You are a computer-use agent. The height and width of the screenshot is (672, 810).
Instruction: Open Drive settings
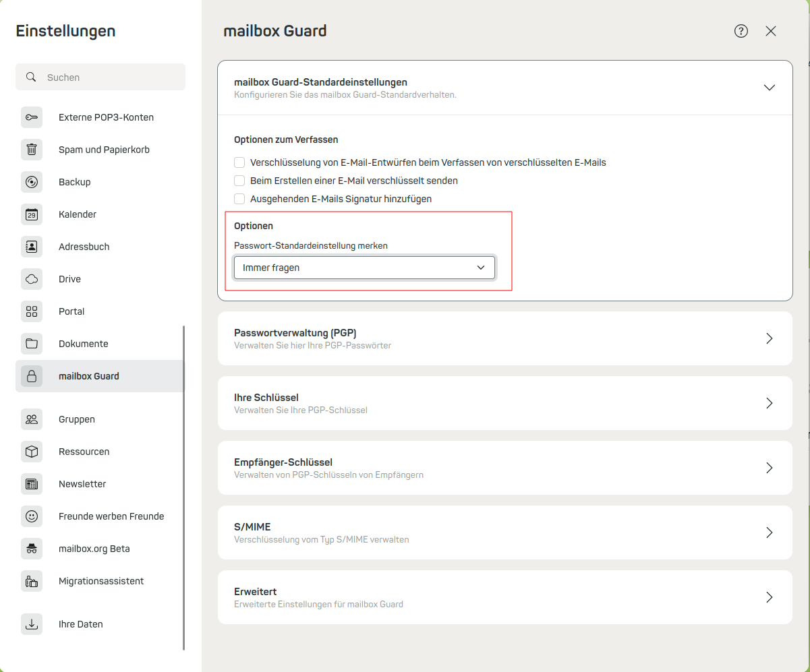click(x=100, y=279)
